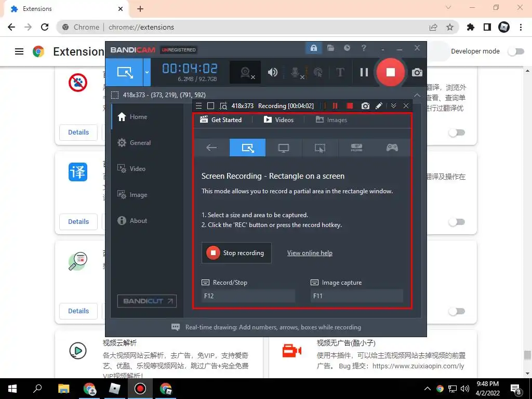Toggle the text overlay T icon

tap(340, 72)
